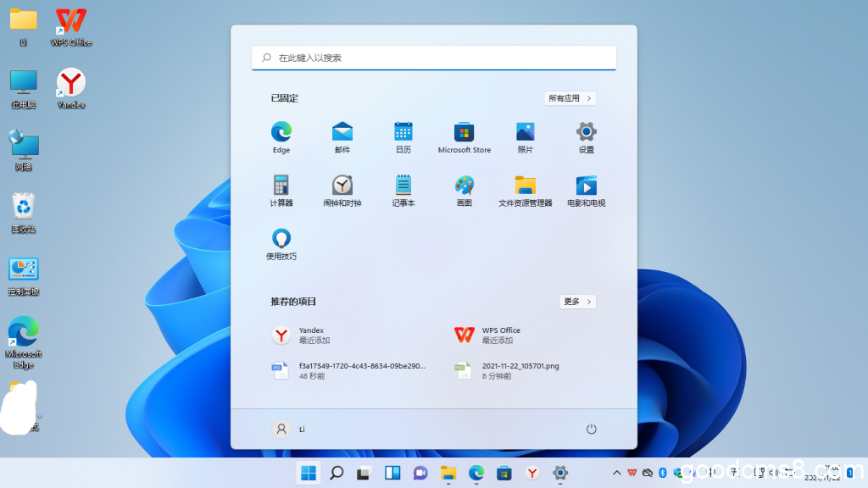The image size is (868, 488).
Task: Open user account Li menu
Action: click(x=288, y=429)
